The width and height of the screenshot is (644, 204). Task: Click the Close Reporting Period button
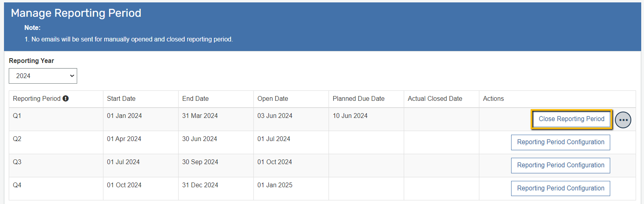click(x=571, y=119)
